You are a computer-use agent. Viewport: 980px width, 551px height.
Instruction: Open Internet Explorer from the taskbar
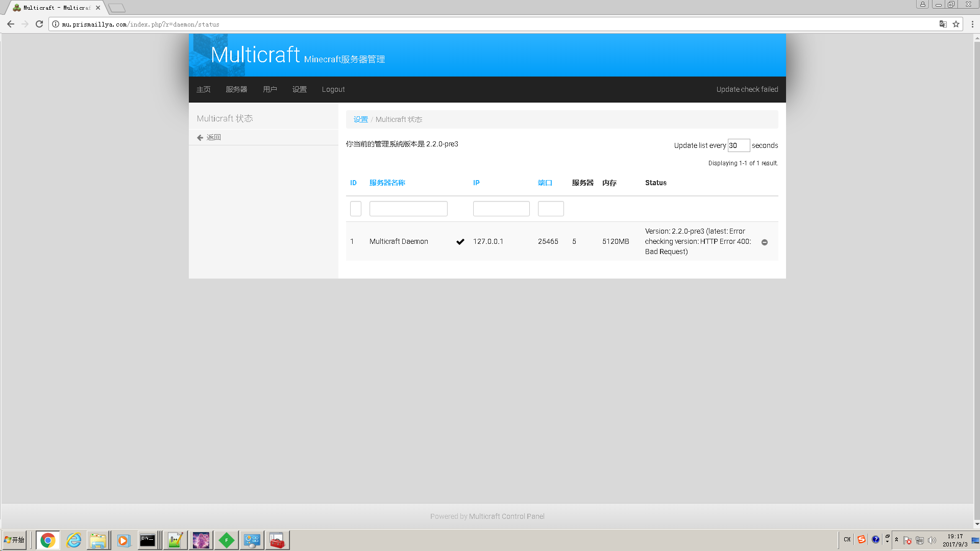click(73, 540)
